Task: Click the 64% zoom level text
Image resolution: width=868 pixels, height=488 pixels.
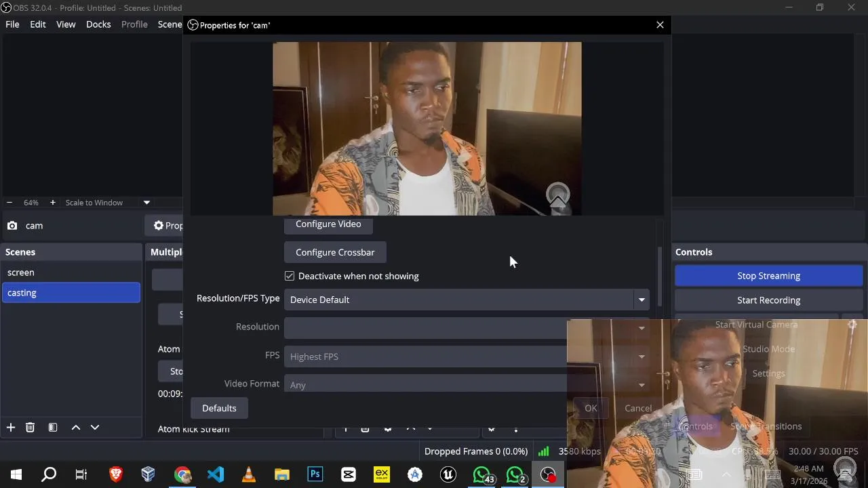Action: click(31, 203)
